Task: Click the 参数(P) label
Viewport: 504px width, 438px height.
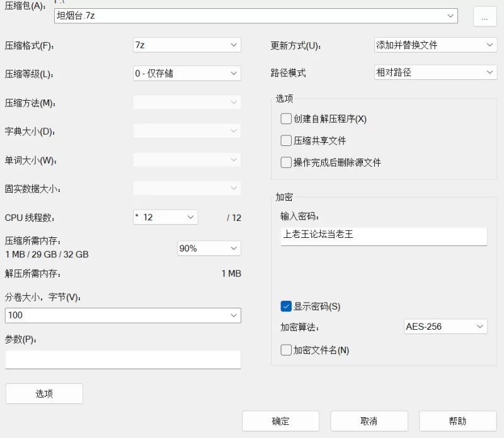Action: click(x=21, y=339)
